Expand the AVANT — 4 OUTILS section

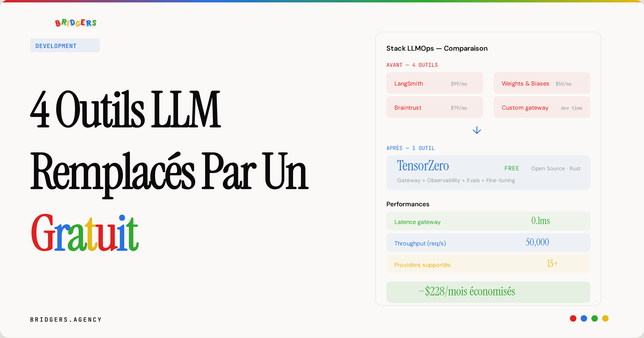click(x=412, y=65)
